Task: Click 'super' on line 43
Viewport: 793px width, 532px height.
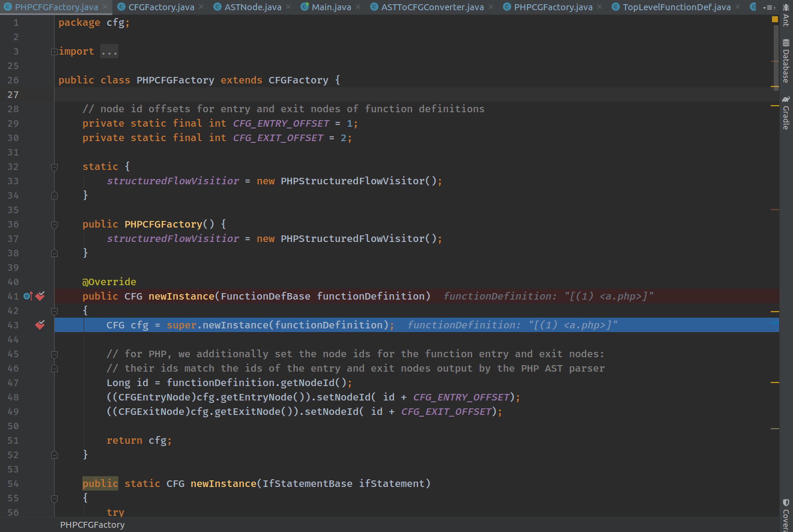Action: [182, 325]
